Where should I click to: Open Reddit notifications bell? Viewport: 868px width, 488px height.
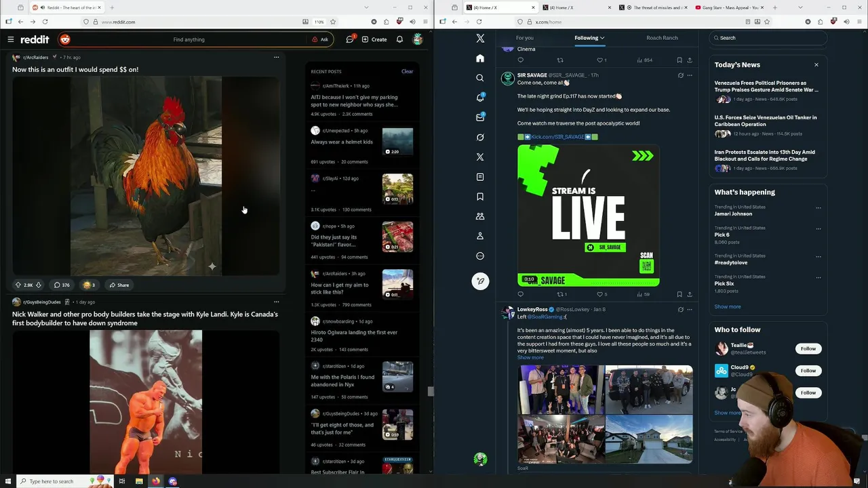399,39
